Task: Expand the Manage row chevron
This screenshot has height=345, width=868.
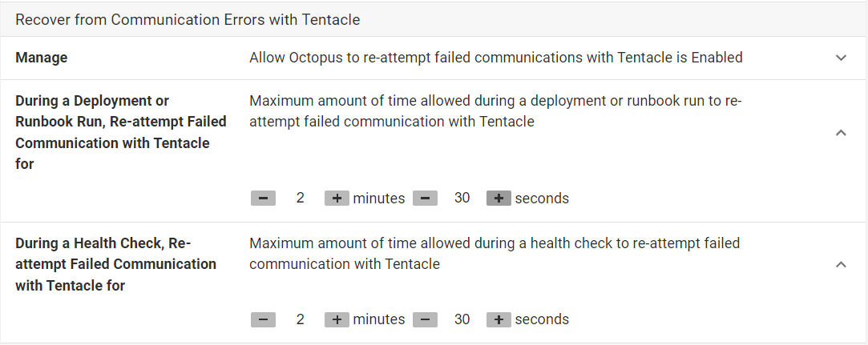Action: click(x=841, y=58)
